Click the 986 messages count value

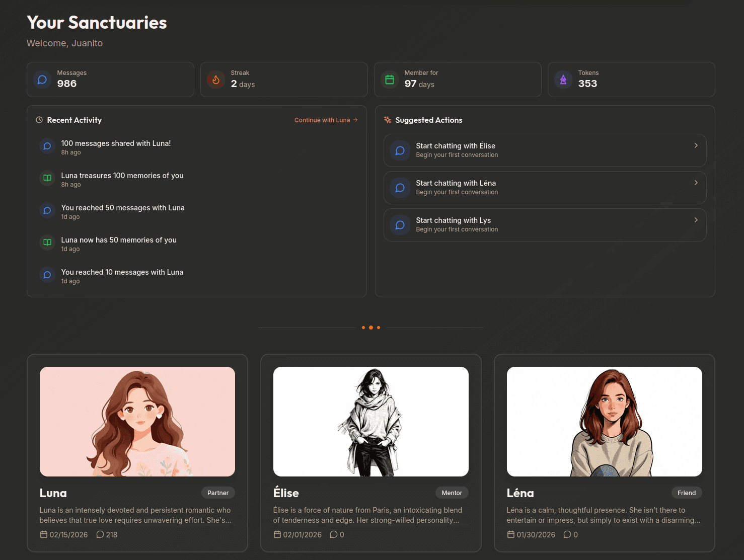[67, 84]
